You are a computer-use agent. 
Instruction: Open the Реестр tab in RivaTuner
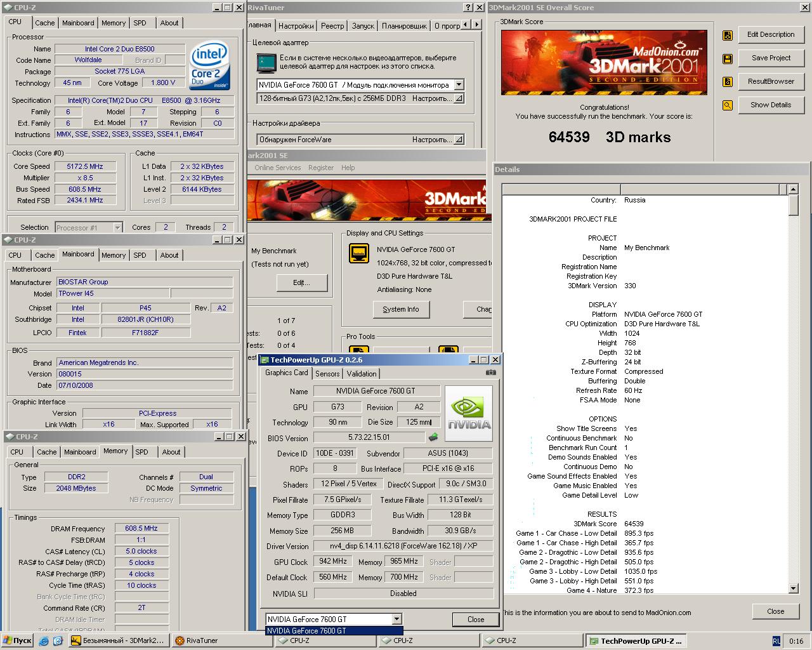click(332, 26)
